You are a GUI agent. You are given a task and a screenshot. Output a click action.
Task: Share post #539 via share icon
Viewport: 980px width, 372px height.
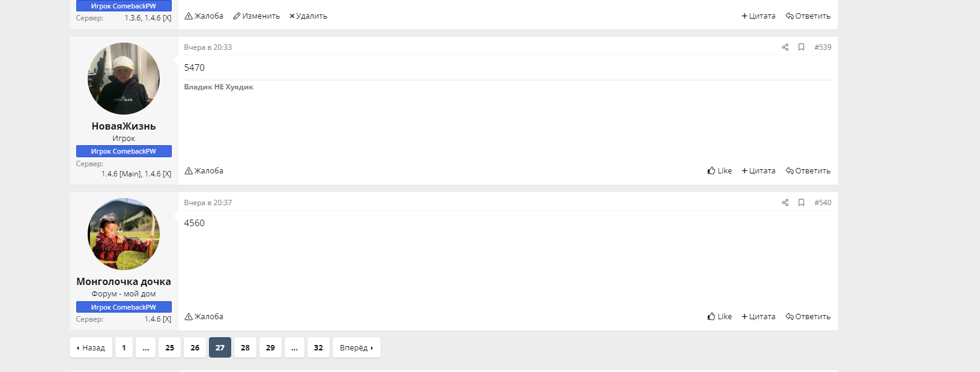click(785, 47)
